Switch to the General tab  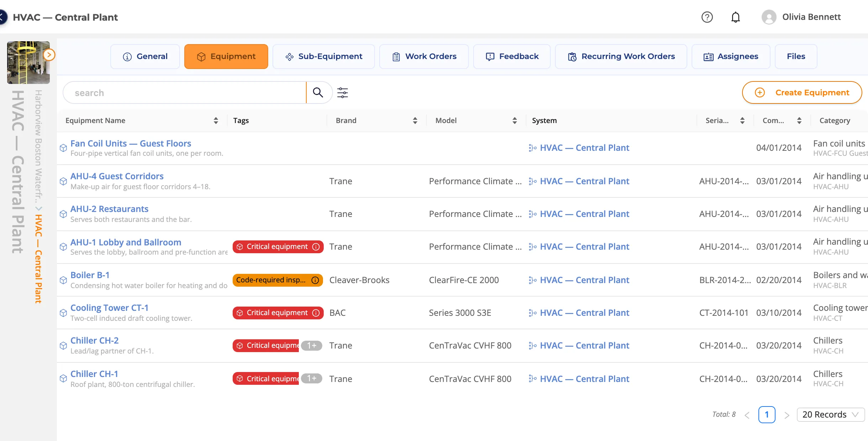pyautogui.click(x=145, y=57)
